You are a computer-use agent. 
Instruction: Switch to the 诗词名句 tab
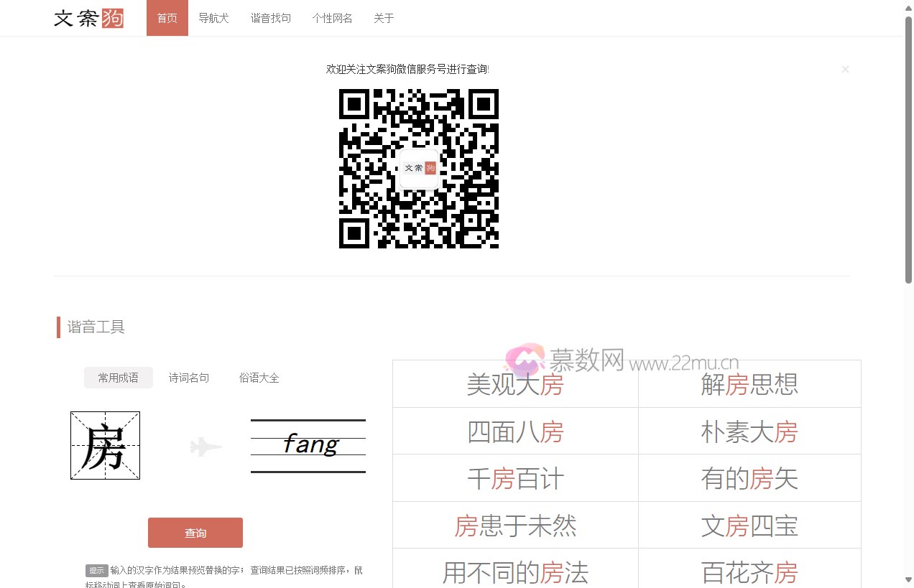189,377
